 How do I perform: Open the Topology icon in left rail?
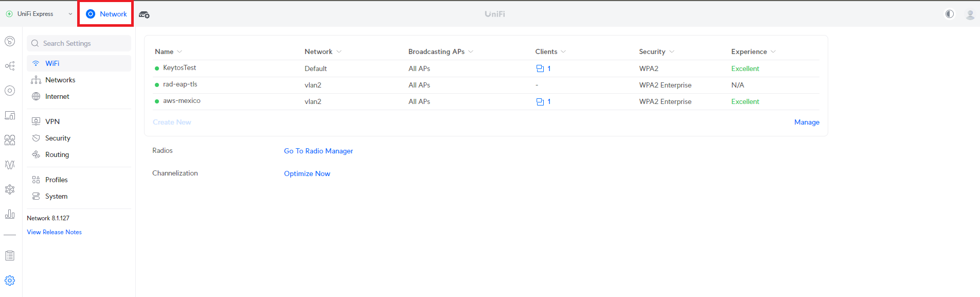10,66
